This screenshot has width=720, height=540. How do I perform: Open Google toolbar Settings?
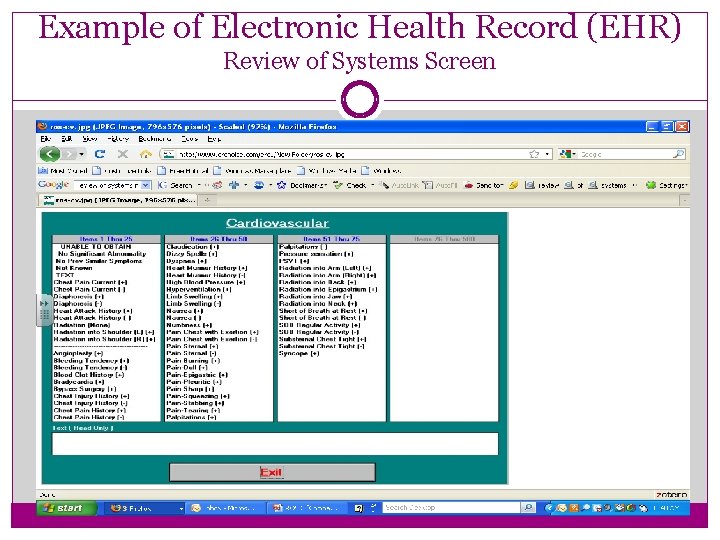tap(666, 185)
